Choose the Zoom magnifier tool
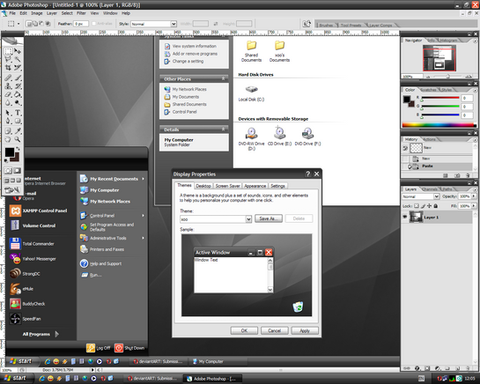Image resolution: width=480 pixels, height=384 pixels. pos(17,139)
